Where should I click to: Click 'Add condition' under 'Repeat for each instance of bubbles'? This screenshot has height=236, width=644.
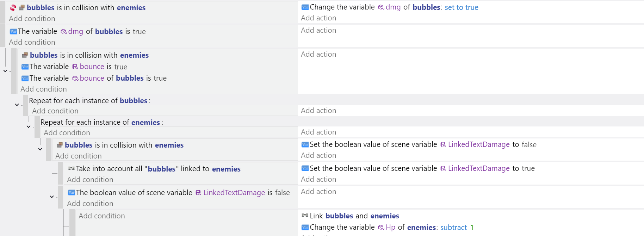coord(55,111)
